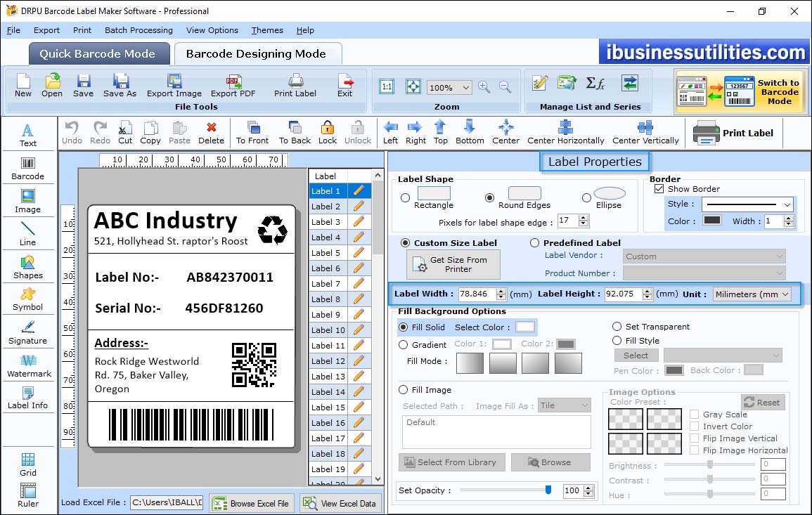Toggle the Ruler display
Screen dimensions: 812x515
pos(28,495)
